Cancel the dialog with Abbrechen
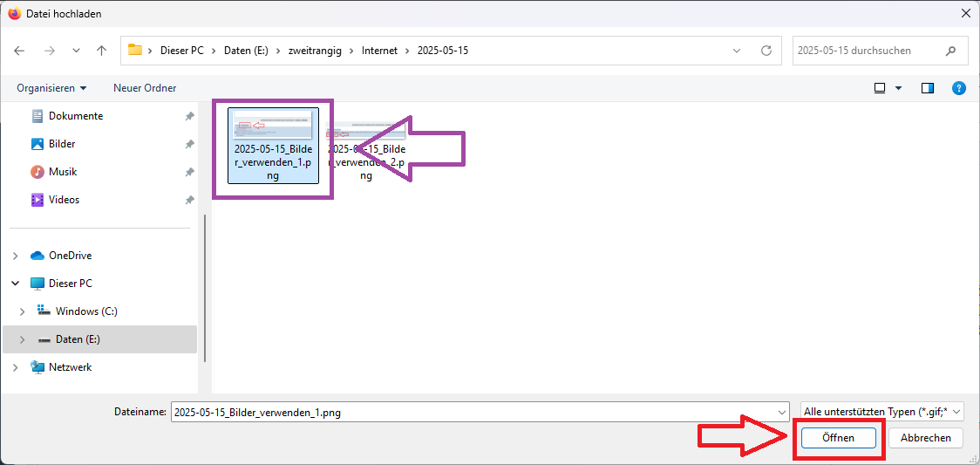The width and height of the screenshot is (980, 465). point(925,438)
